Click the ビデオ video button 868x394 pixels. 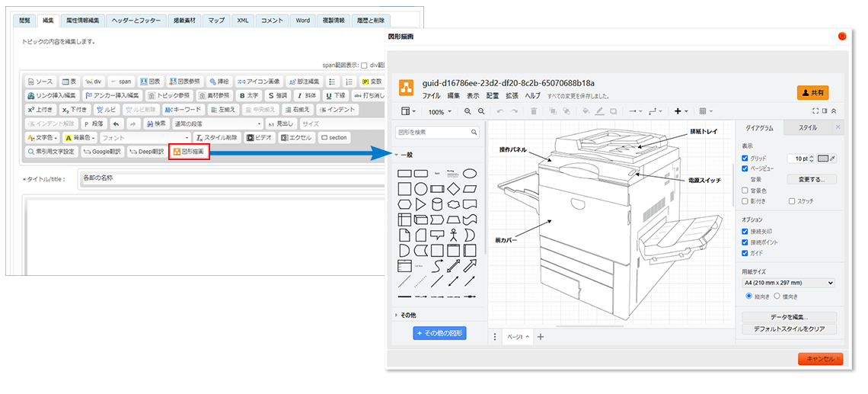pos(260,137)
